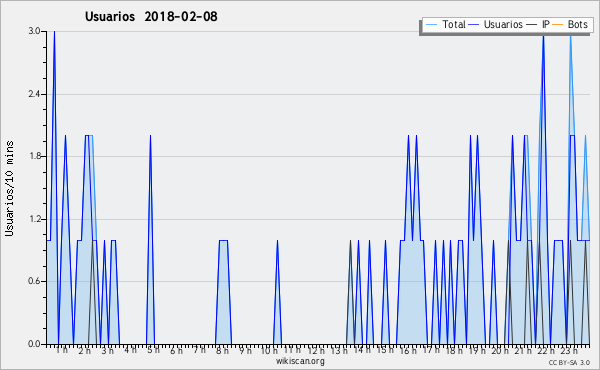Click the CC BY-SA 3.0 license text
600x370 pixels.
pyautogui.click(x=569, y=362)
